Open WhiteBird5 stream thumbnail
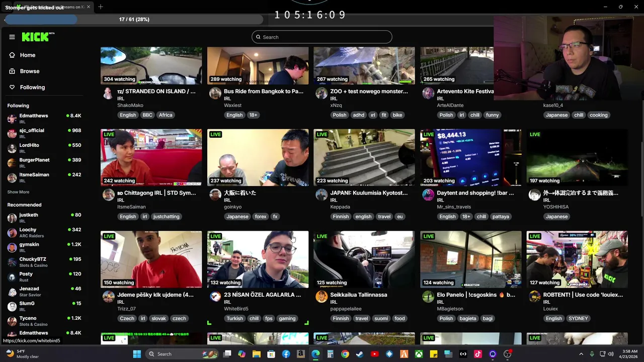644x362 pixels. coord(258,259)
